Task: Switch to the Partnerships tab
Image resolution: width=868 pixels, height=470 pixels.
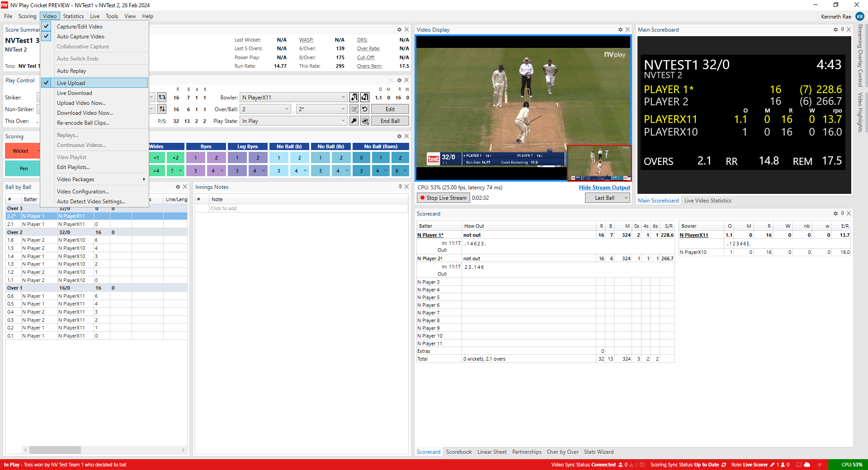Action: [526, 452]
